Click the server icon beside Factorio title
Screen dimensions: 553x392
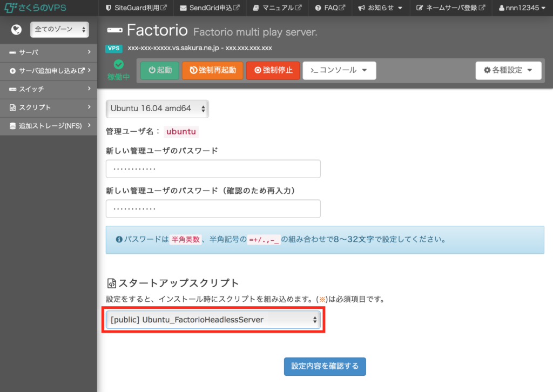pyautogui.click(x=114, y=30)
